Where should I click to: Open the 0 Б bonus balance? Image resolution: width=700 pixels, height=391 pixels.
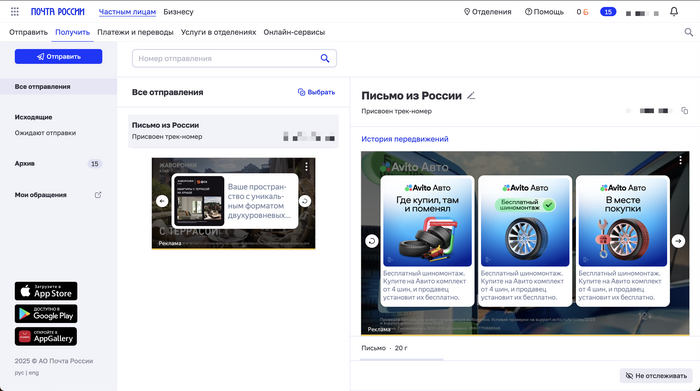click(582, 12)
